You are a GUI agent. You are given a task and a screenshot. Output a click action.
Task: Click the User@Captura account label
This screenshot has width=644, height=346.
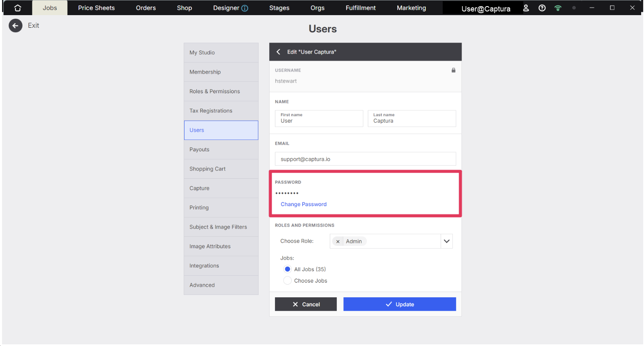pos(486,9)
